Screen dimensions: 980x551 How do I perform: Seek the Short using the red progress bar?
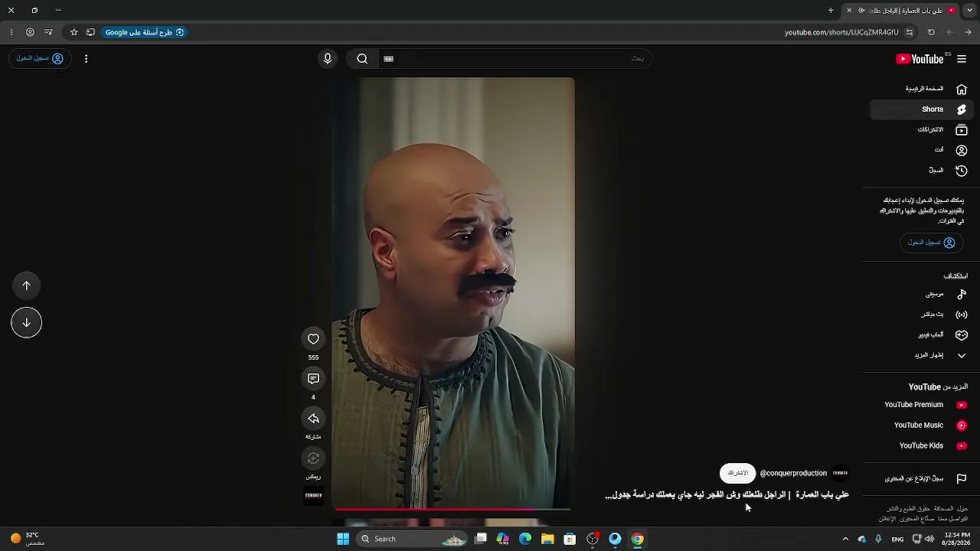[x=452, y=509]
